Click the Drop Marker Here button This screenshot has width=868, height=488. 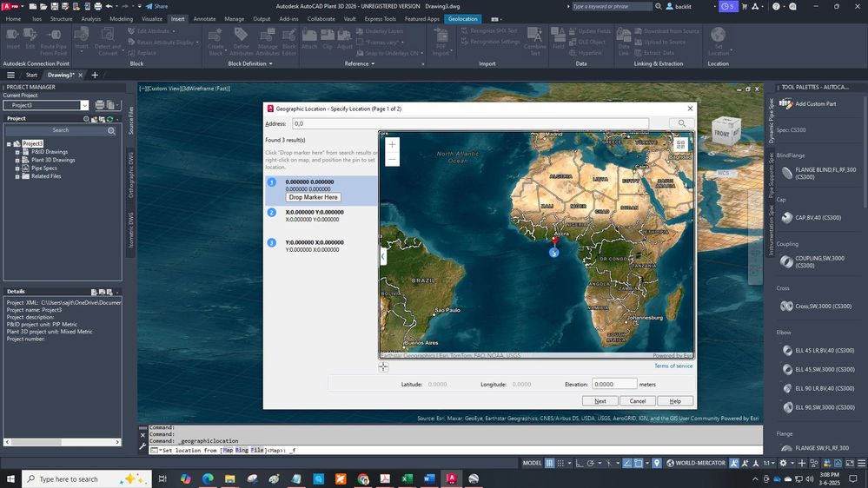click(314, 197)
